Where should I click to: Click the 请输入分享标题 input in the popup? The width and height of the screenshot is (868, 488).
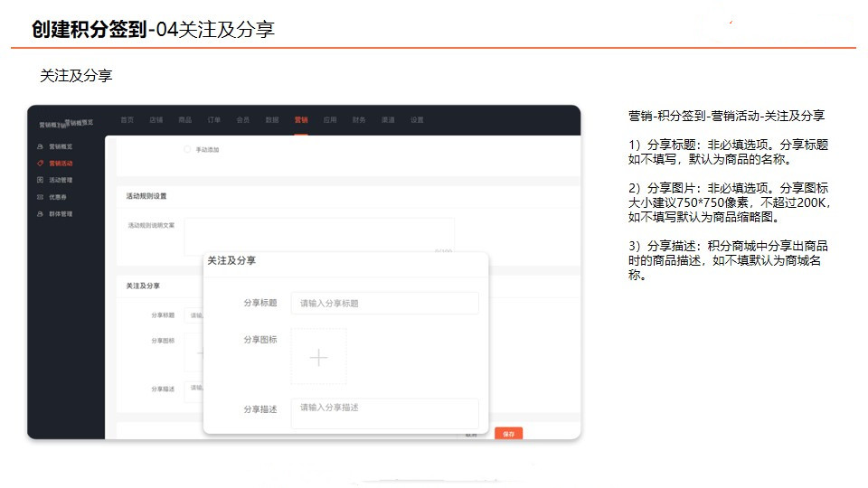(x=385, y=304)
